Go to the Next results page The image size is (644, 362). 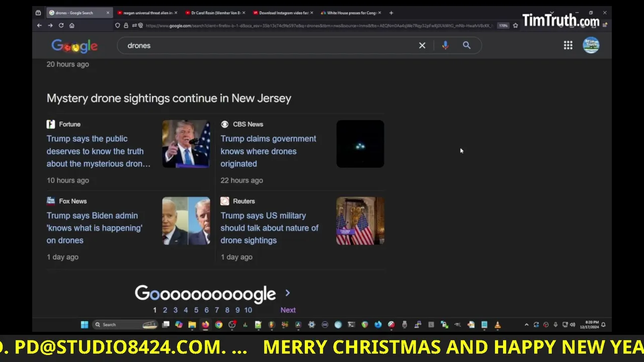tap(288, 310)
